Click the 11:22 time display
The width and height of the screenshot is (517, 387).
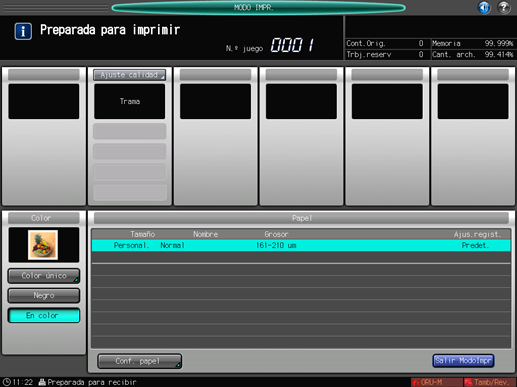coord(23,382)
